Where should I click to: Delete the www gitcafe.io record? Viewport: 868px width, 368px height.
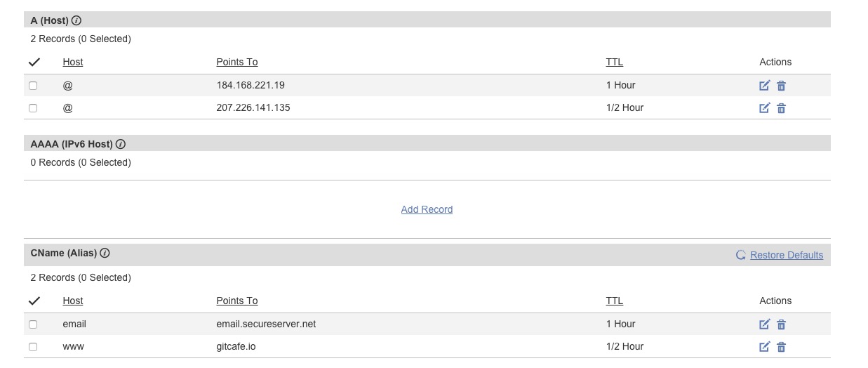tap(781, 347)
